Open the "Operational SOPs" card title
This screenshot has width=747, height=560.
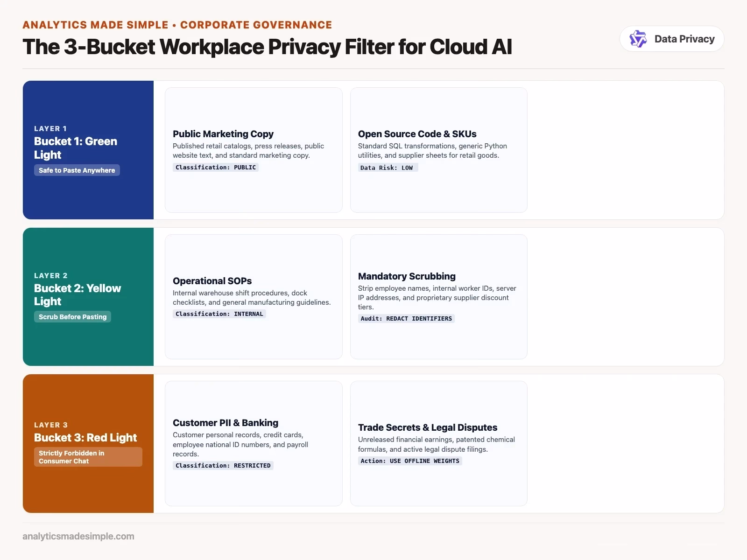[x=212, y=281]
